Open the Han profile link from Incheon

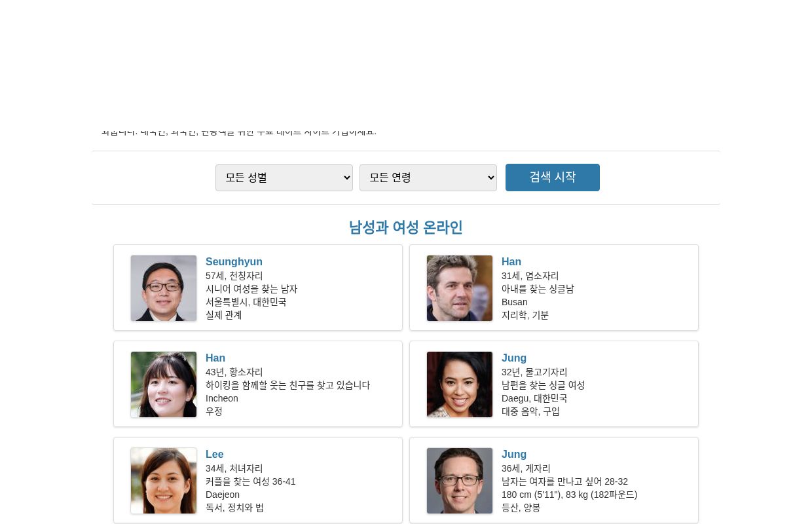215,358
